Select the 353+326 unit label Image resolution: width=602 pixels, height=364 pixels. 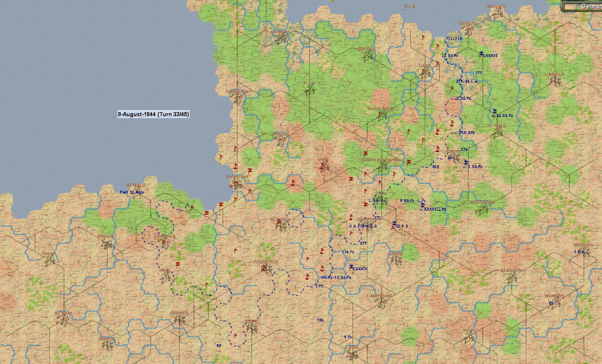pyautogui.click(x=467, y=133)
